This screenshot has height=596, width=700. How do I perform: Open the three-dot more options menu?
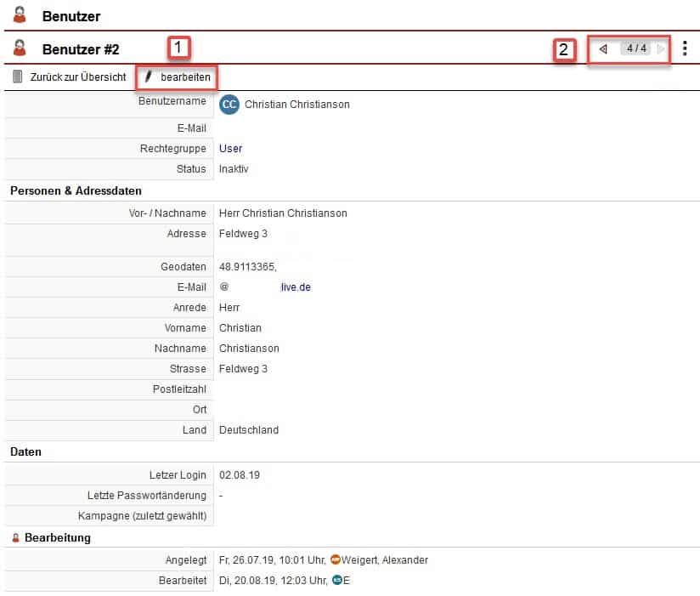coord(685,48)
